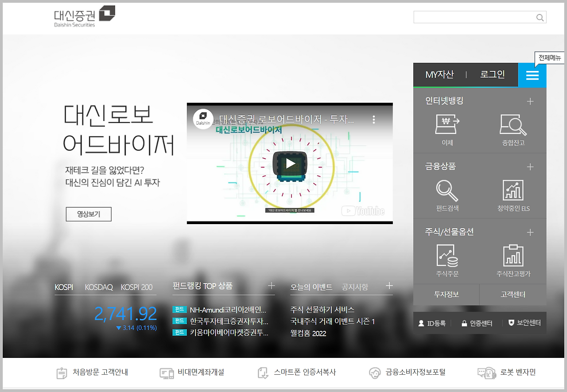This screenshot has width=567, height=392.
Task: Expand the events section plus icon
Action: [x=389, y=286]
